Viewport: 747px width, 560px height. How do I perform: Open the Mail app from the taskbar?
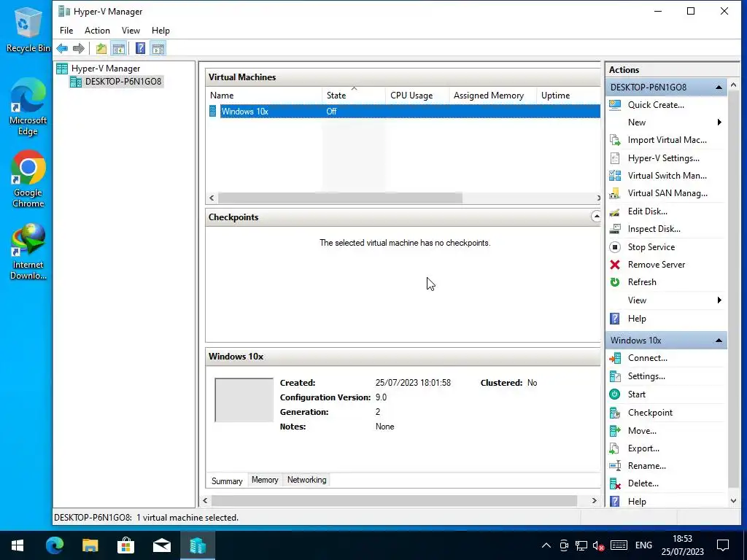click(161, 545)
